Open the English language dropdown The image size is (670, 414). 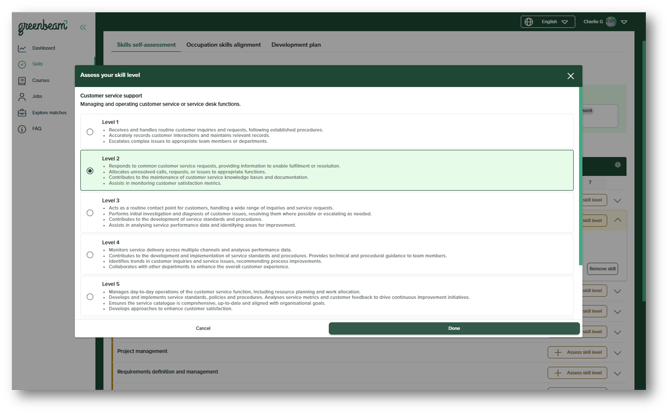[x=547, y=21]
